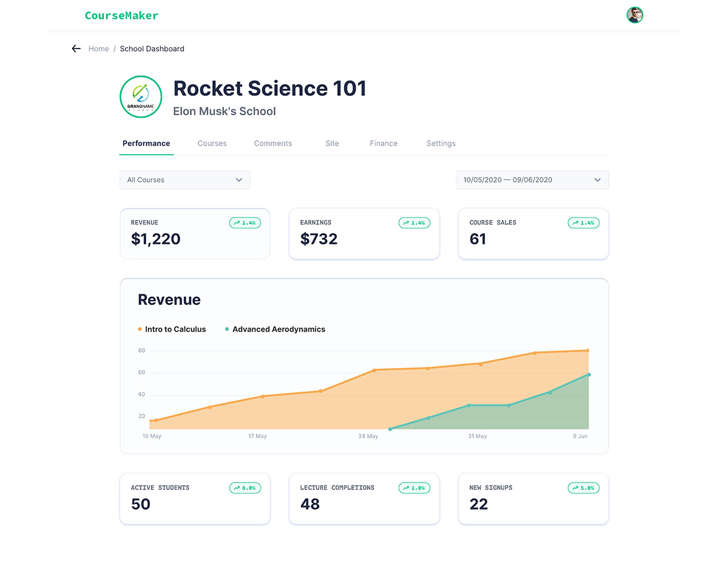Image resolution: width=728 pixels, height=582 pixels.
Task: Go back using the left arrow icon
Action: click(76, 48)
